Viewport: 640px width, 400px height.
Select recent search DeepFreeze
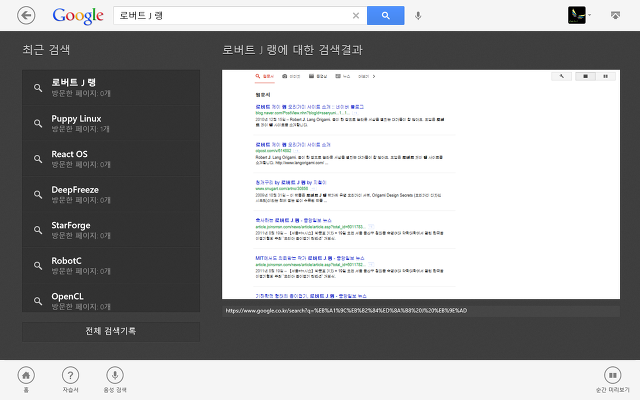(x=111, y=194)
